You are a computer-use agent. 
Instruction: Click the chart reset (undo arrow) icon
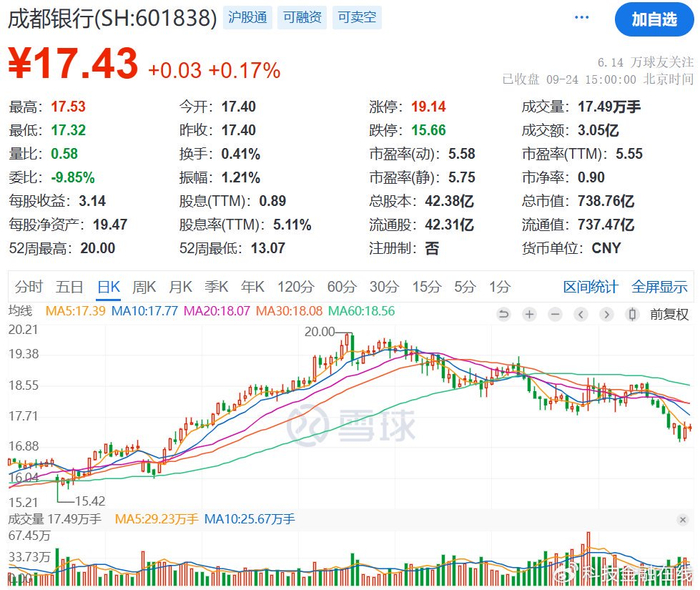(505, 314)
